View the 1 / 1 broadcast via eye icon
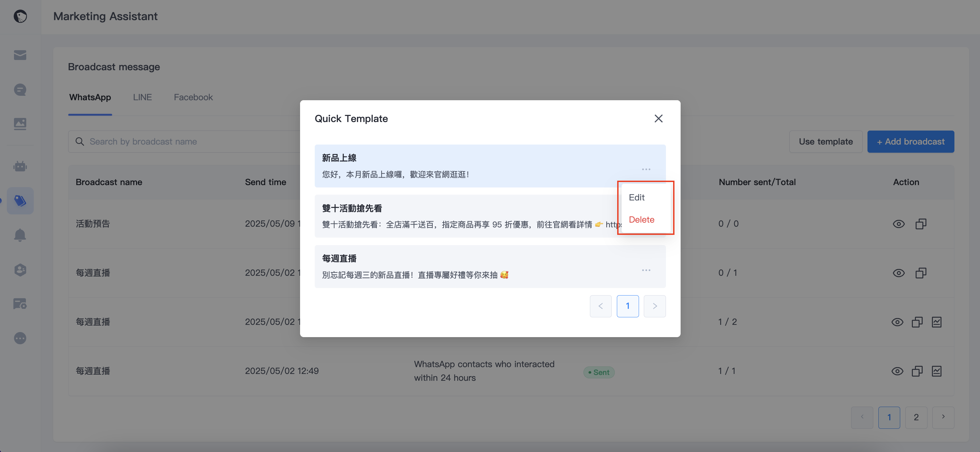 pyautogui.click(x=897, y=371)
